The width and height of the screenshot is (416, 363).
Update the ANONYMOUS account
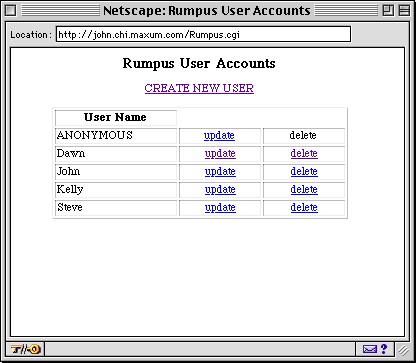[219, 136]
